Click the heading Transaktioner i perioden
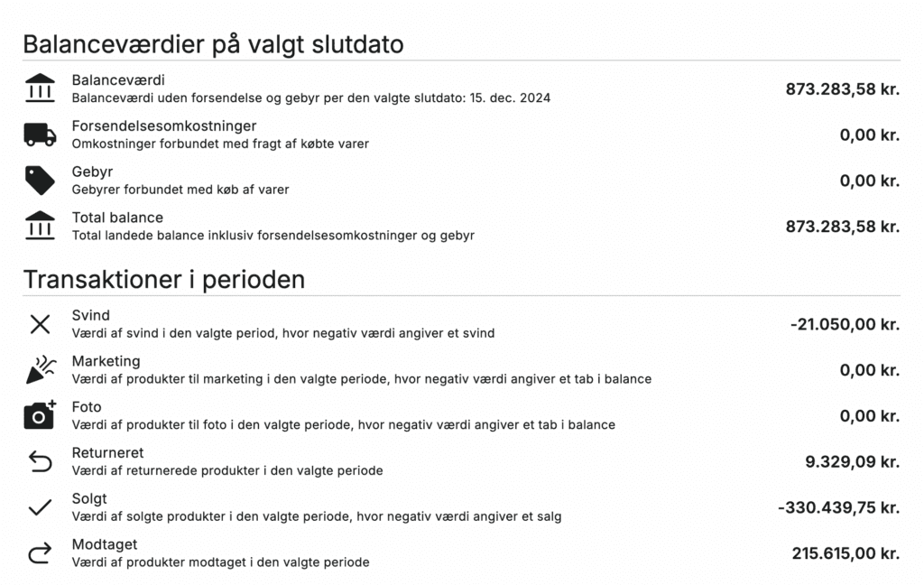 pyautogui.click(x=164, y=280)
